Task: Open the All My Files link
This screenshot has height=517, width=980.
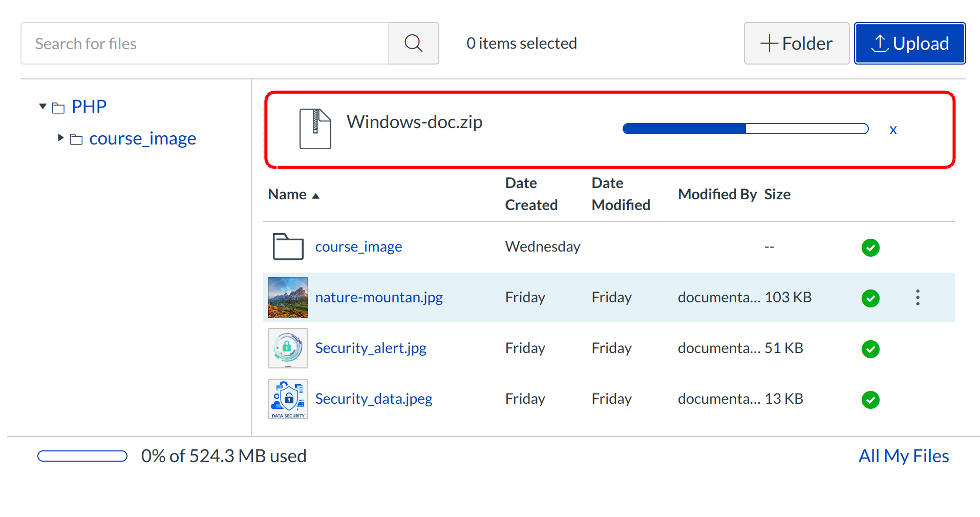Action: tap(903, 456)
